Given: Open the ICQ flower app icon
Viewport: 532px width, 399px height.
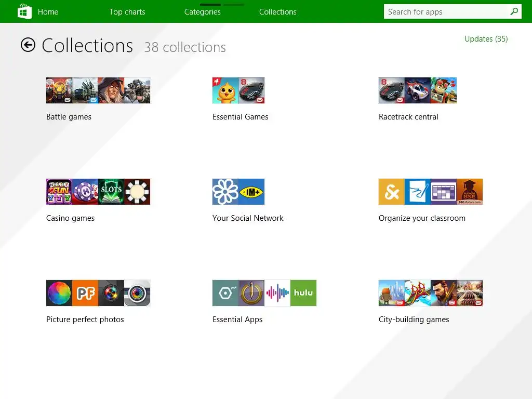Looking at the screenshot, I should [x=225, y=192].
